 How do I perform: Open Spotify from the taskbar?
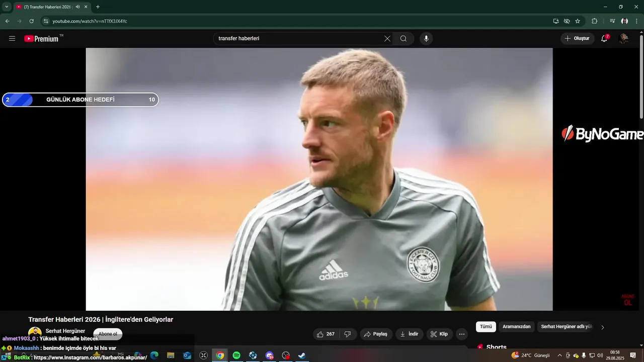click(x=236, y=355)
